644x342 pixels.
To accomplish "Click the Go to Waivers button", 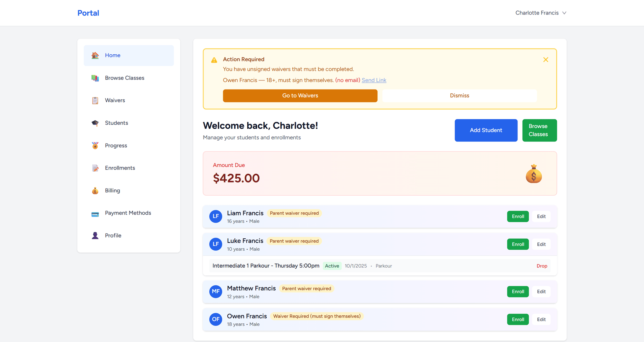I will tap(300, 96).
